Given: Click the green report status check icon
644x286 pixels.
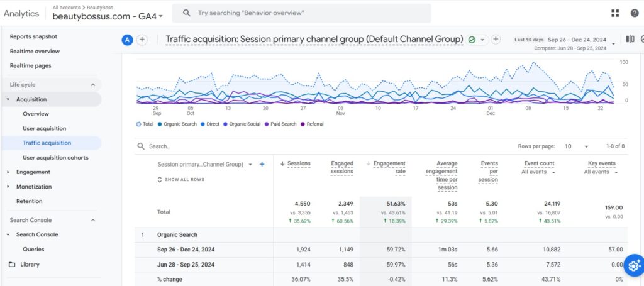Looking at the screenshot, I should (472, 40).
